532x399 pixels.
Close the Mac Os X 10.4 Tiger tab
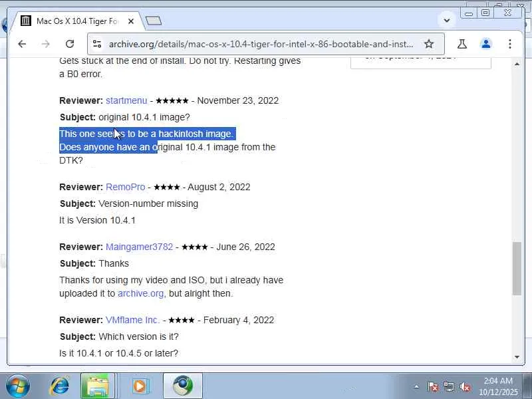131,21
